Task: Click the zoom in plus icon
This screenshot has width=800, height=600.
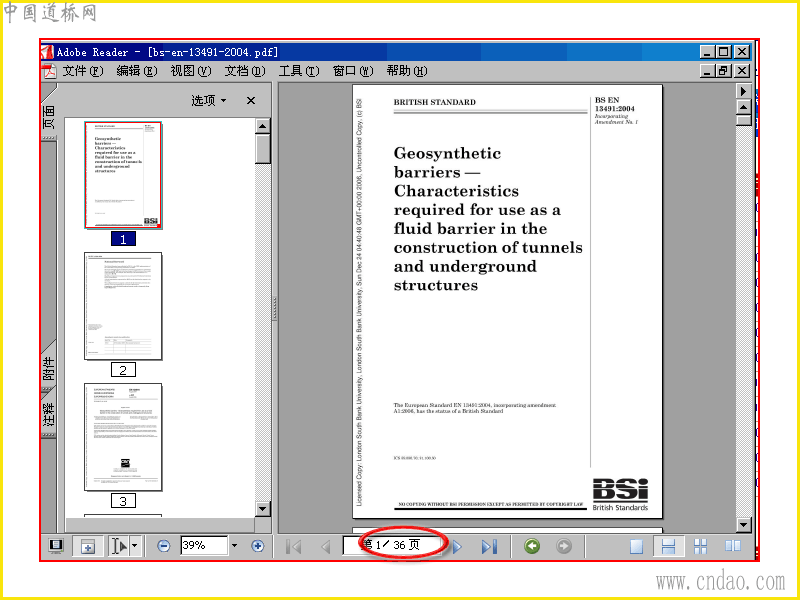Action: (258, 546)
